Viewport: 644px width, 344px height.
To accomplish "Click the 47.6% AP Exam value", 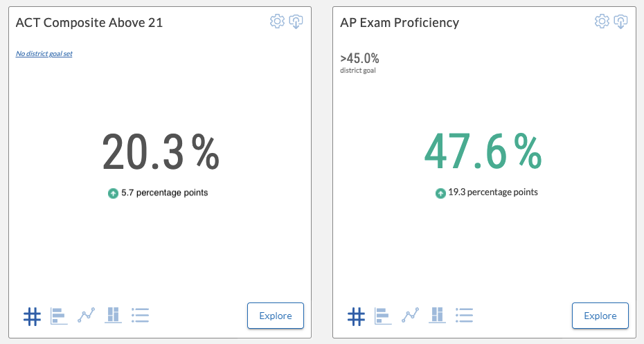I will coord(483,152).
